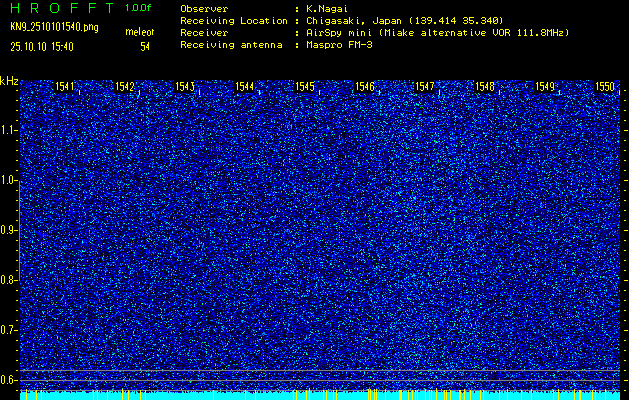
Task: Click the kHz axis unit label
Action: [x=9, y=80]
